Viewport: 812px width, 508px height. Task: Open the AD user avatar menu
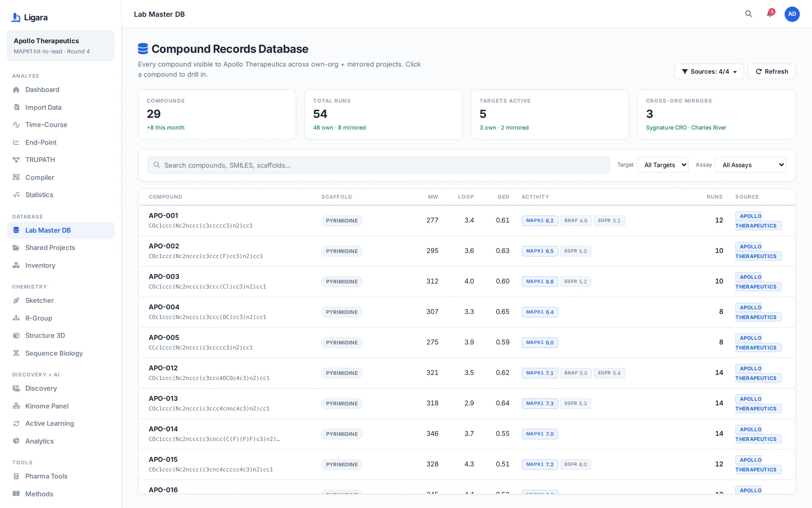[792, 14]
